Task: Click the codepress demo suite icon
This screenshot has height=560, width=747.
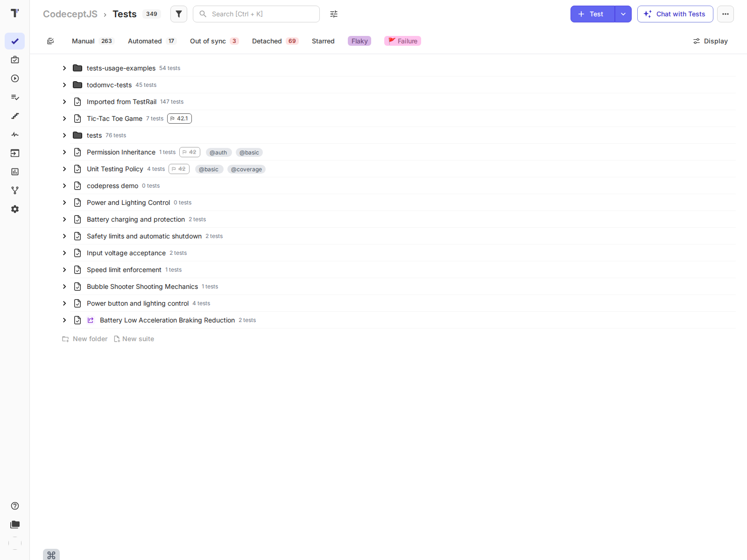Action: (78, 186)
